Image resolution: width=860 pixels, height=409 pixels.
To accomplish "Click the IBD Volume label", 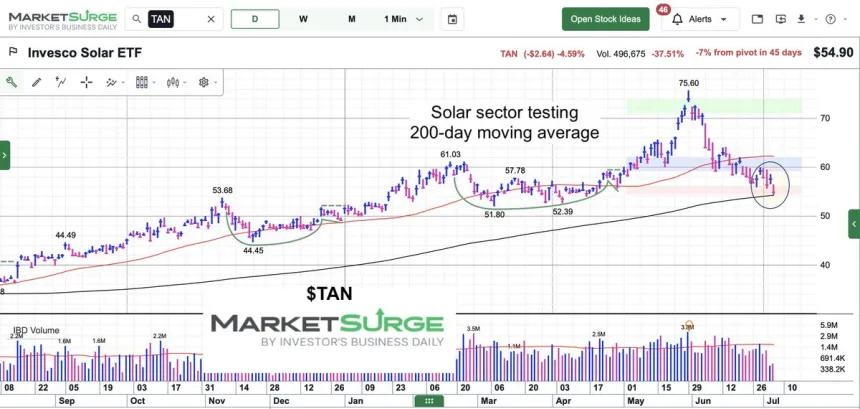I will click(x=36, y=331).
